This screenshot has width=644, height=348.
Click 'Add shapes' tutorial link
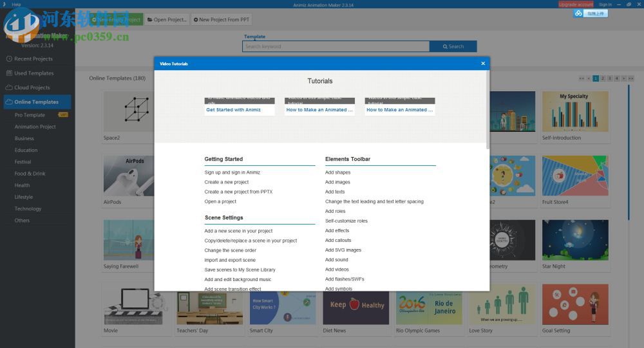pos(337,172)
